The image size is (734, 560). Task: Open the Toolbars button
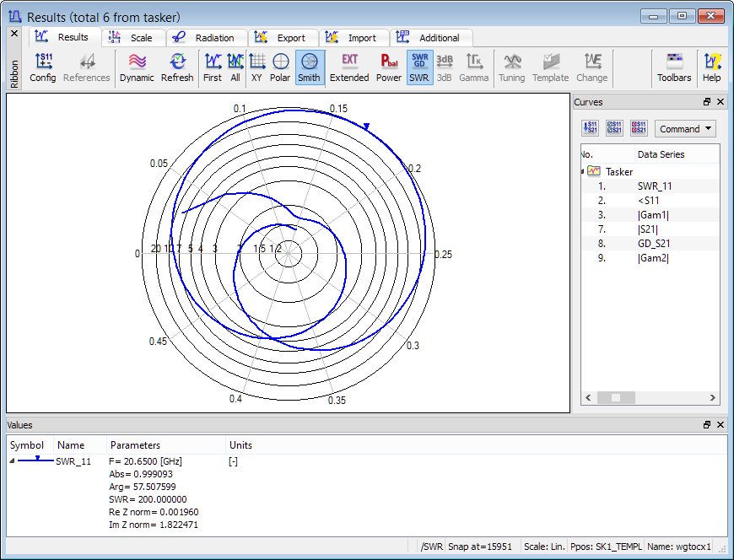tap(674, 67)
